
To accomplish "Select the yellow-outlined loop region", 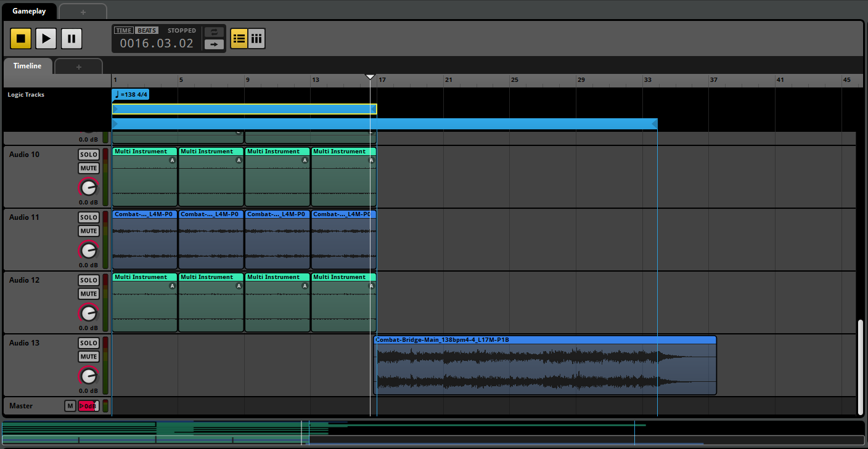I will pos(244,109).
